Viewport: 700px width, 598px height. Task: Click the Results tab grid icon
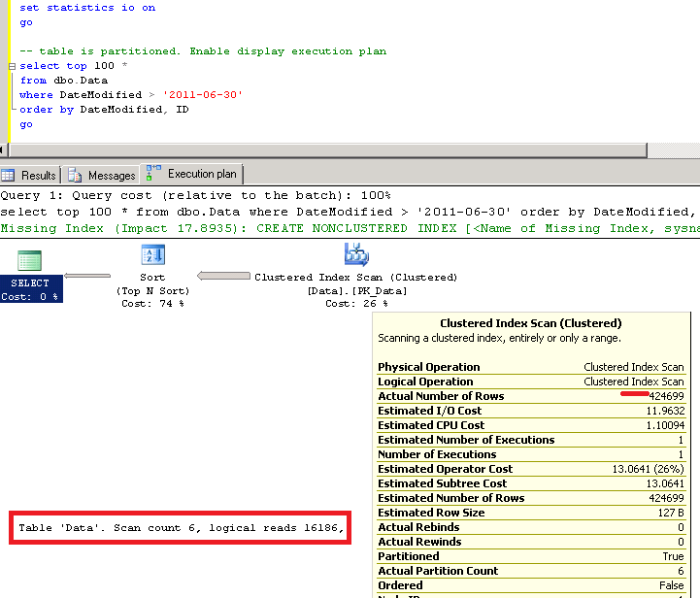tap(8, 175)
